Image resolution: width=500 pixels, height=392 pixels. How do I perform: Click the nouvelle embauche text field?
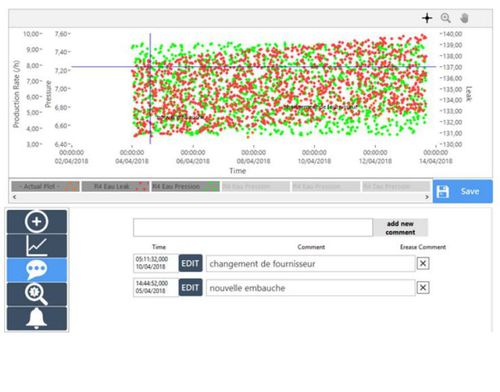click(x=311, y=288)
